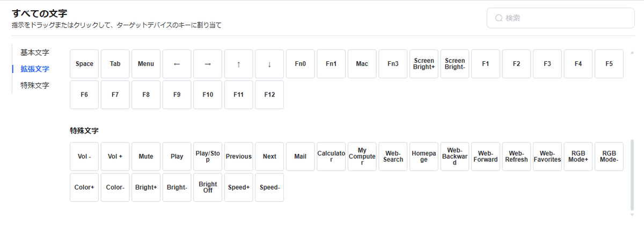Select the Bright Off key tile

coord(208,187)
